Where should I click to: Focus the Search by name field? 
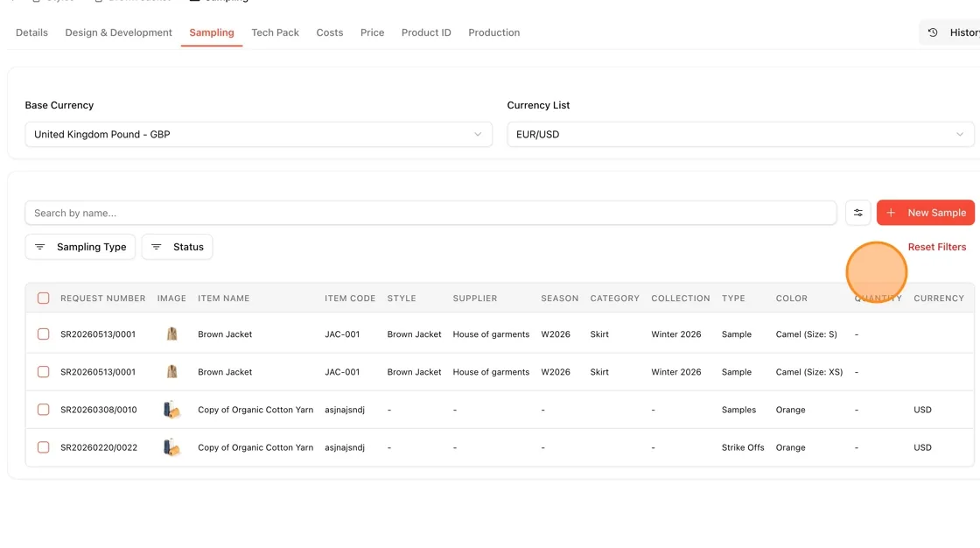(x=430, y=213)
